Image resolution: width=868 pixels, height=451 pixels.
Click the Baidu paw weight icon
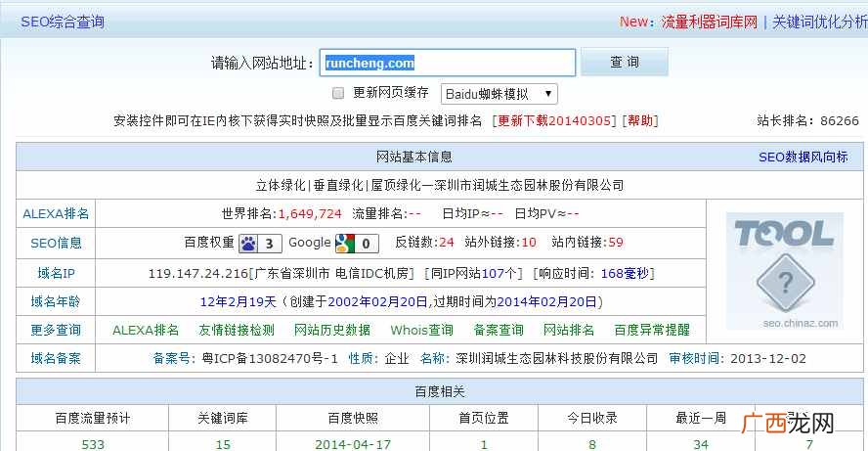248,244
